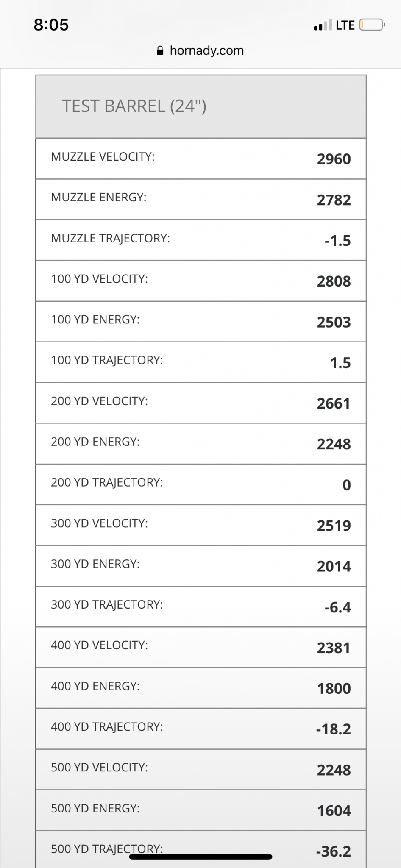Tap the battery icon in status bar
This screenshot has height=868, width=401.
click(372, 25)
